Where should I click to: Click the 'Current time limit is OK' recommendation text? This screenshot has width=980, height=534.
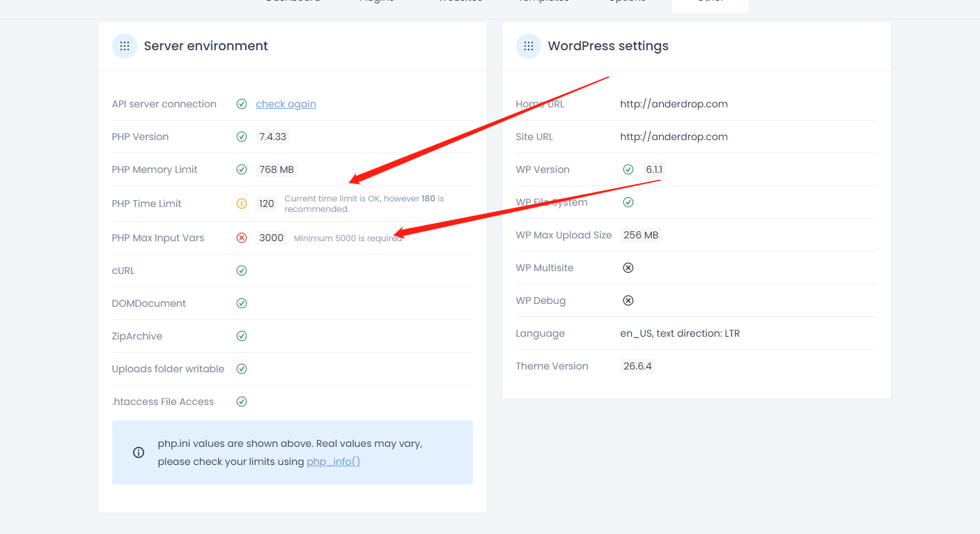364,204
